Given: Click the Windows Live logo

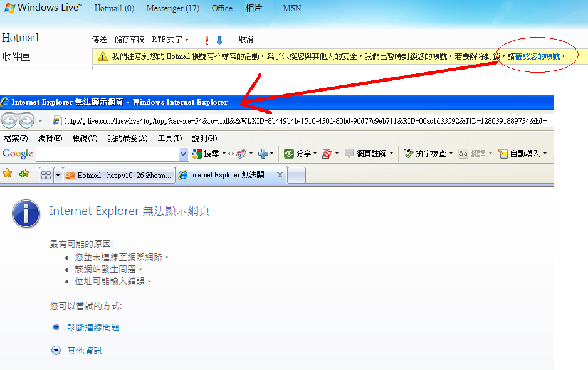Looking at the screenshot, I should (x=42, y=8).
